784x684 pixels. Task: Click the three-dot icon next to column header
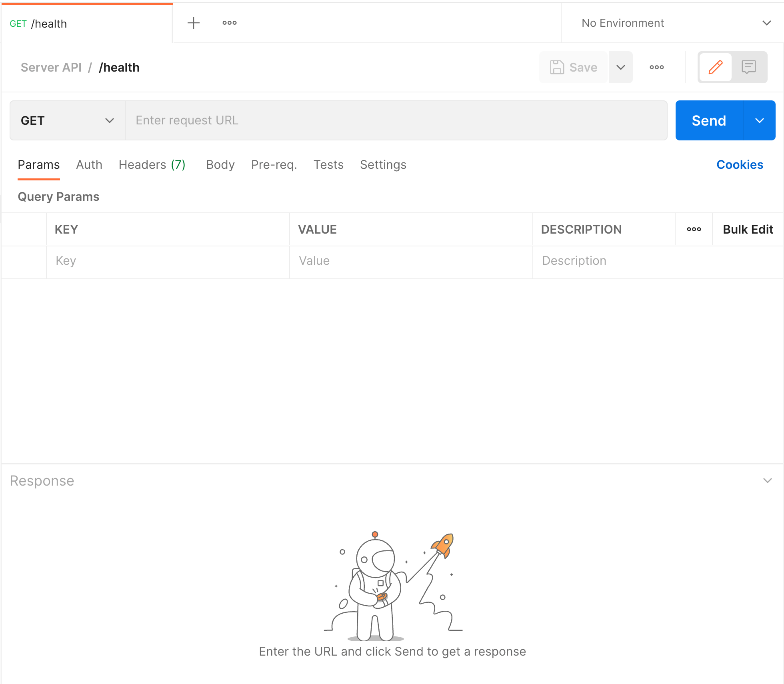point(694,229)
